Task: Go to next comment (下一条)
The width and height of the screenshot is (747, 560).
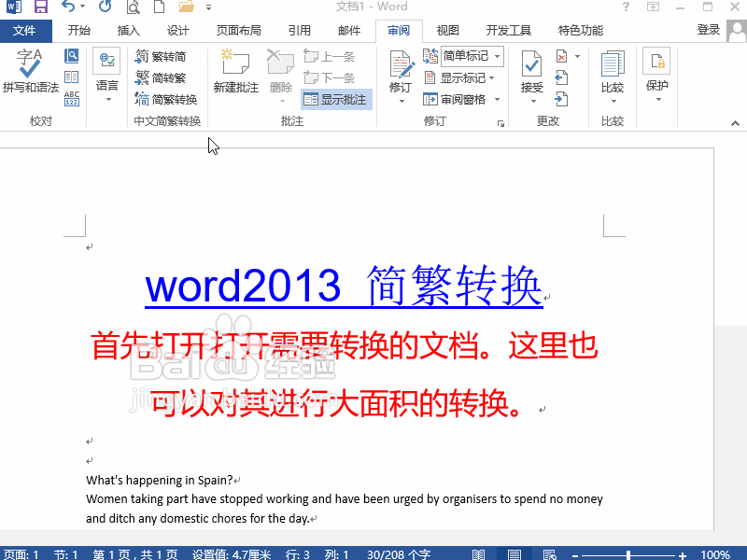Action: point(330,77)
